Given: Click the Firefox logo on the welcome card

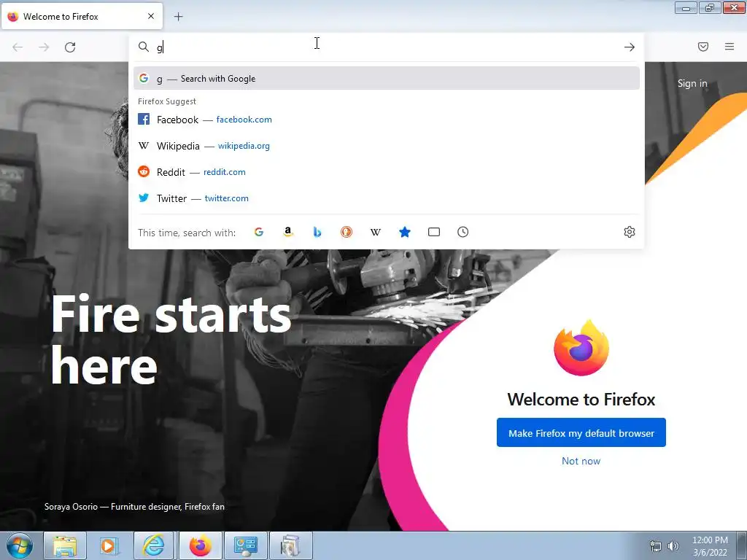Looking at the screenshot, I should click(x=581, y=348).
